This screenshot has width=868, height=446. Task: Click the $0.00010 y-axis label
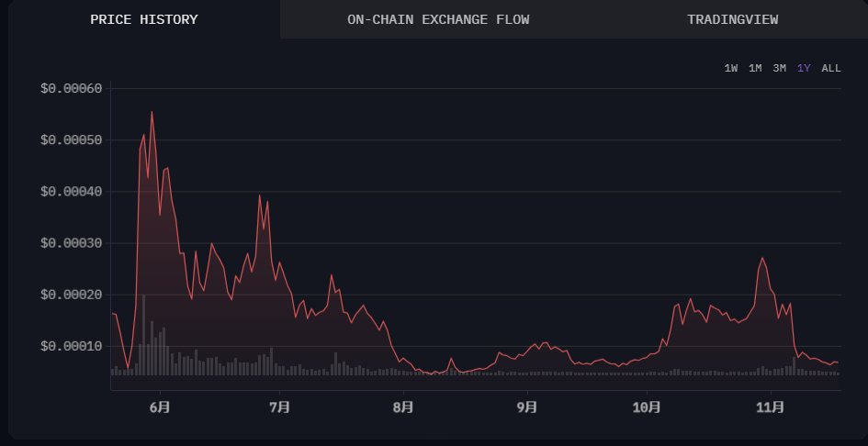click(x=70, y=346)
